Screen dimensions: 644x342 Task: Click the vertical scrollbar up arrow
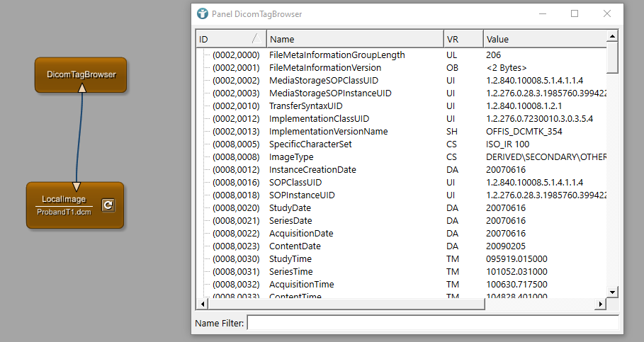click(613, 35)
